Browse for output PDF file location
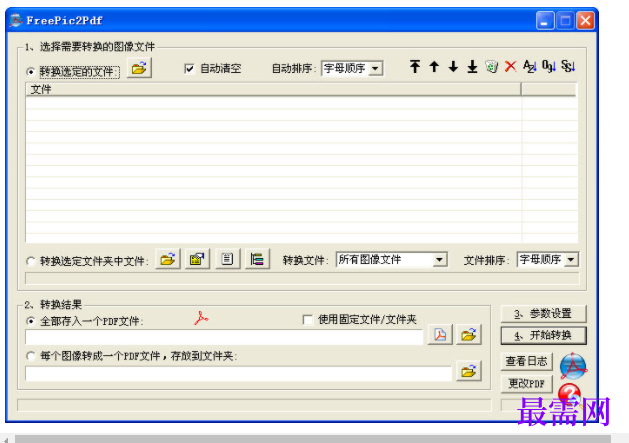Image resolution: width=629 pixels, height=443 pixels. [469, 335]
